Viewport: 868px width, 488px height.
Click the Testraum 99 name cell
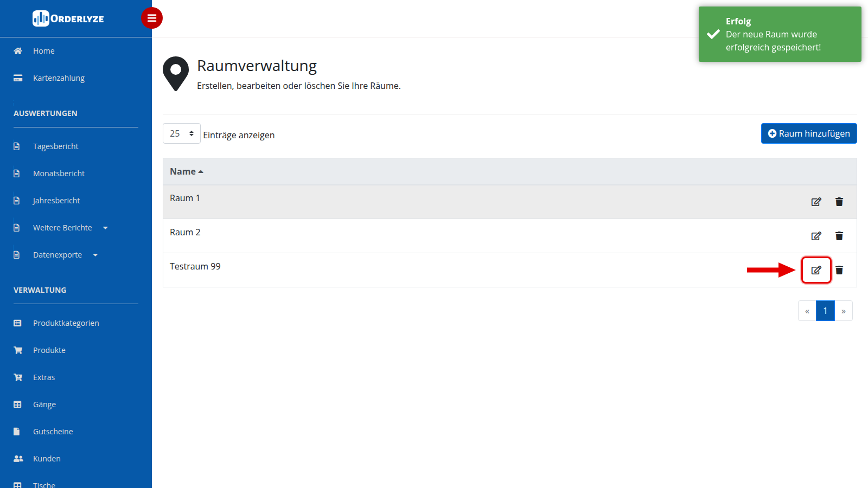[195, 267]
